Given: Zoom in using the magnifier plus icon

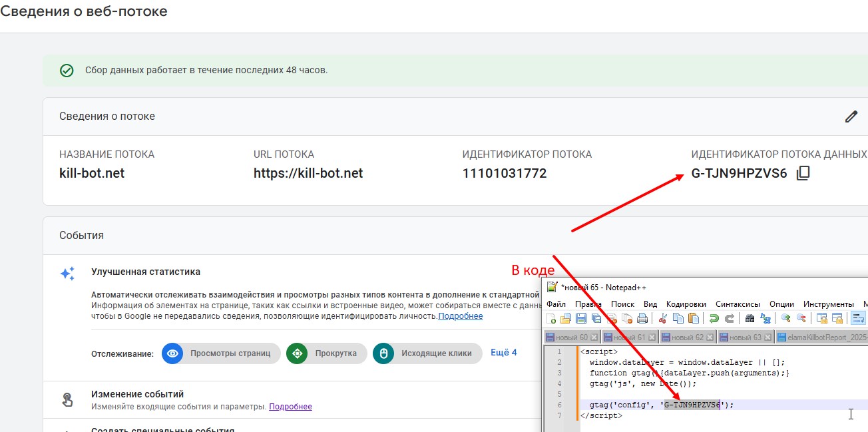Looking at the screenshot, I should coord(785,318).
